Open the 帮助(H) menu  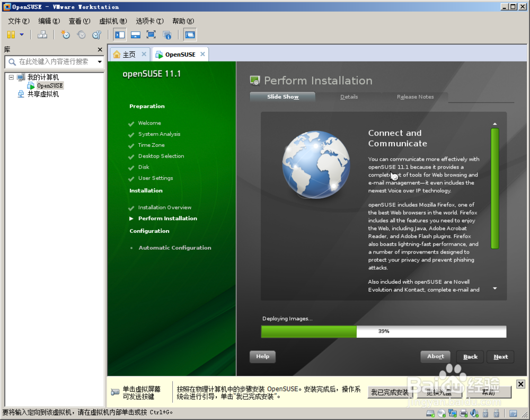pos(183,21)
